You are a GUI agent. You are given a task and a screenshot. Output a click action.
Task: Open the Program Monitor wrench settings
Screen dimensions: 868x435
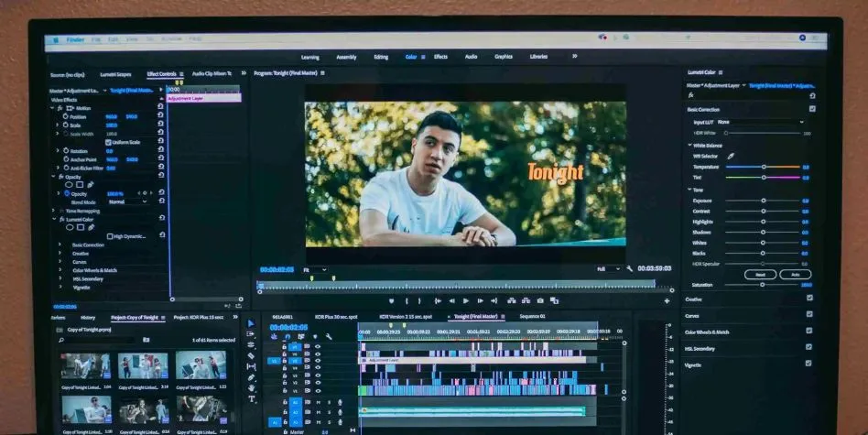pos(629,269)
